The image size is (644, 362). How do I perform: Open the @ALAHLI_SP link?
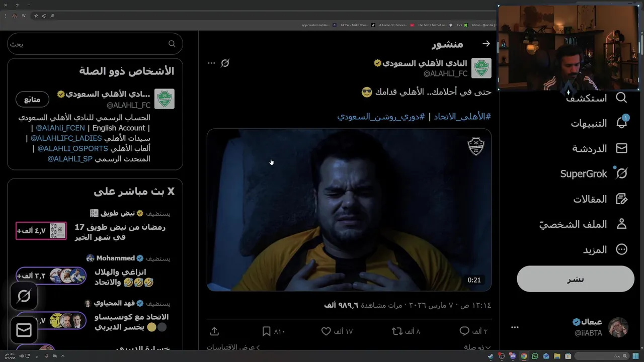tap(70, 159)
